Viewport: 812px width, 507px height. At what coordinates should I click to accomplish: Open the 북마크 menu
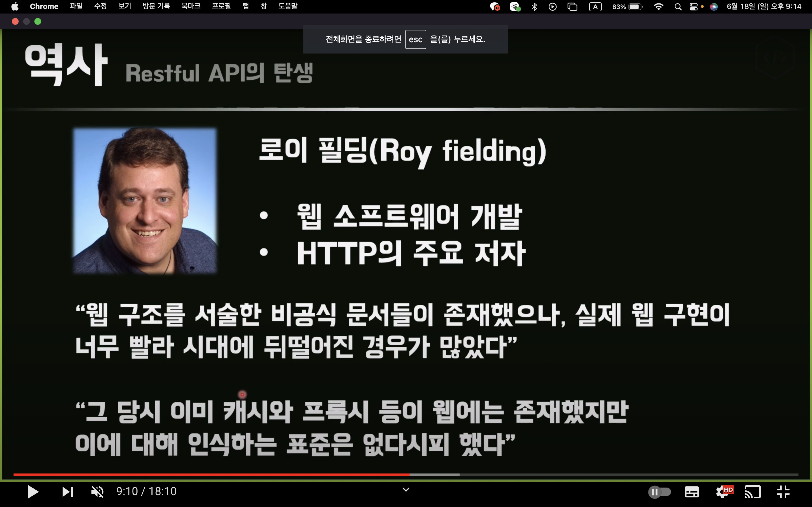[x=191, y=6]
